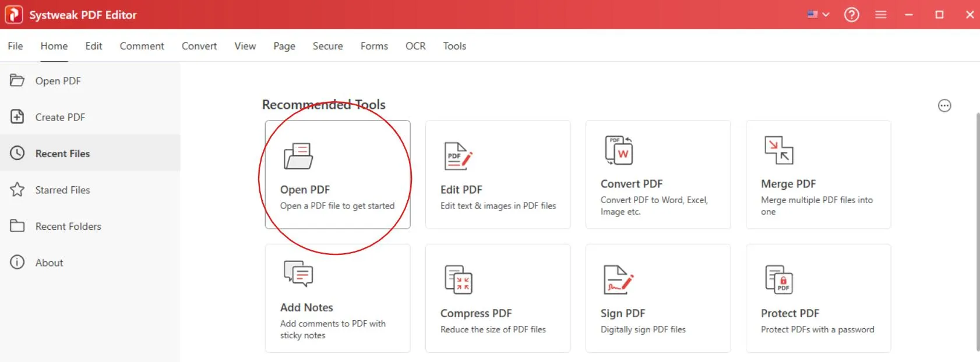Image resolution: width=980 pixels, height=362 pixels.
Task: Open the Convert tab
Action: point(199,46)
